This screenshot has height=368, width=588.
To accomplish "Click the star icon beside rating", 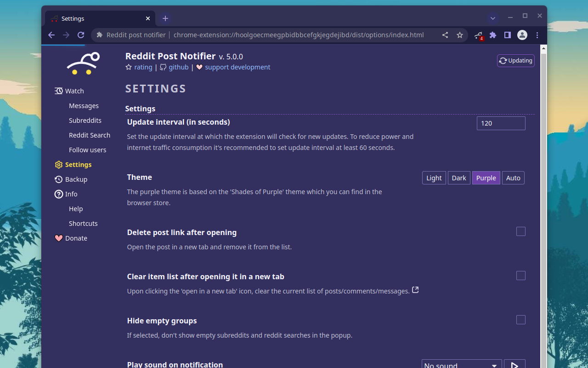I will point(129,67).
